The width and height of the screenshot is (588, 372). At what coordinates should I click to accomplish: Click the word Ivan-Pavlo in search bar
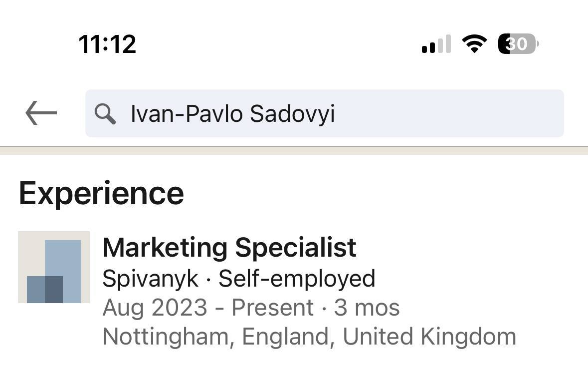187,113
